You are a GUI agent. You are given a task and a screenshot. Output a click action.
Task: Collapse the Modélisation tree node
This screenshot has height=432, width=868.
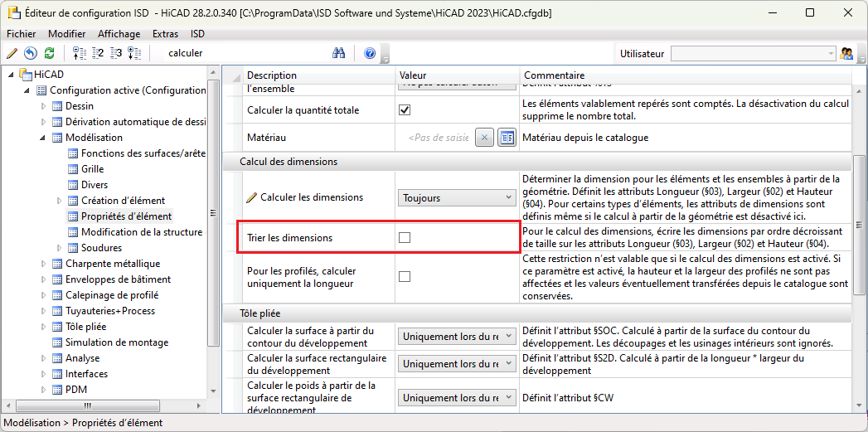pos(43,138)
